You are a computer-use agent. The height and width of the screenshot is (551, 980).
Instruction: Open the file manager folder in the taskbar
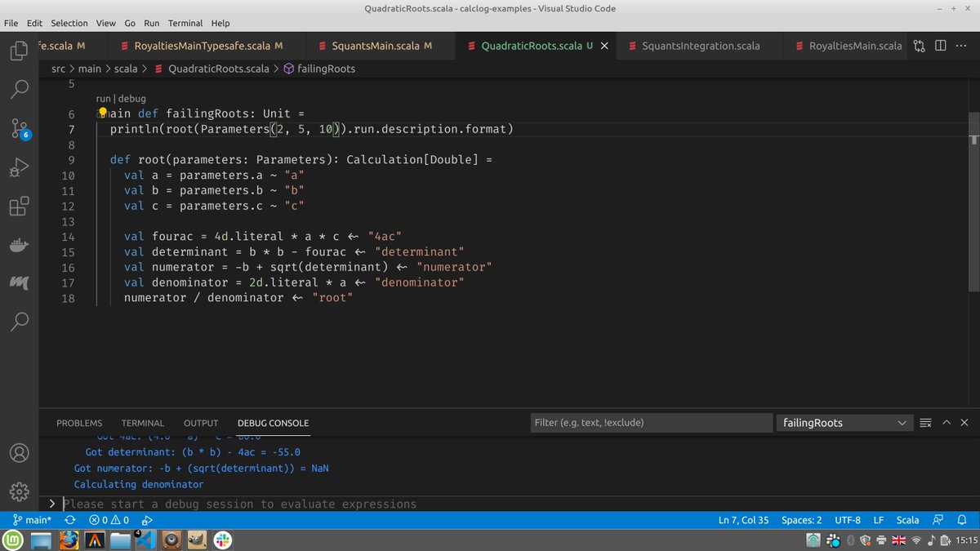120,540
